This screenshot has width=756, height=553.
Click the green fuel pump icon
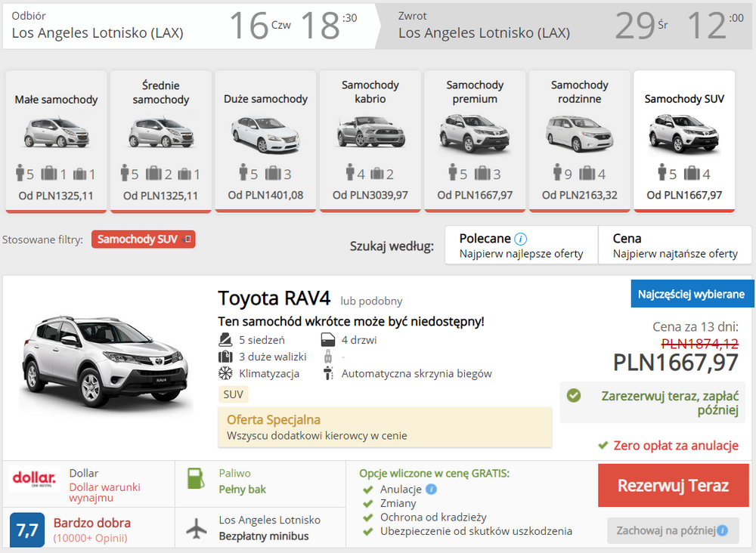pos(196,479)
